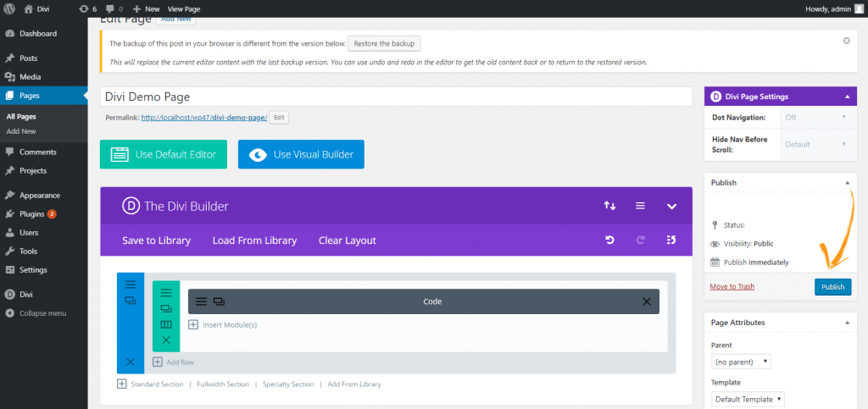Click All Pages submenu item

(21, 117)
